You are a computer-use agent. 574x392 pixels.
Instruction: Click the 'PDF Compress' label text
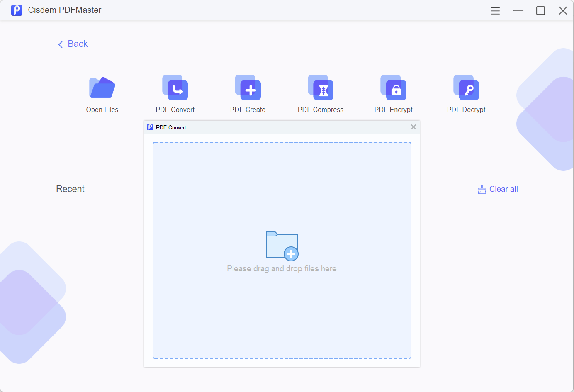coord(321,110)
